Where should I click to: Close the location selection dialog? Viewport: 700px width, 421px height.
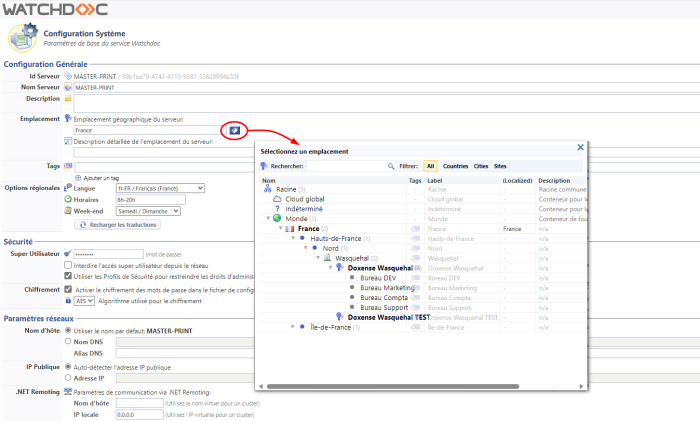click(580, 147)
